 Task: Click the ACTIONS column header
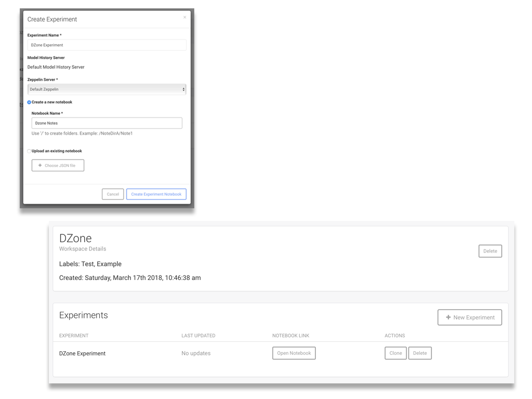[395, 336]
